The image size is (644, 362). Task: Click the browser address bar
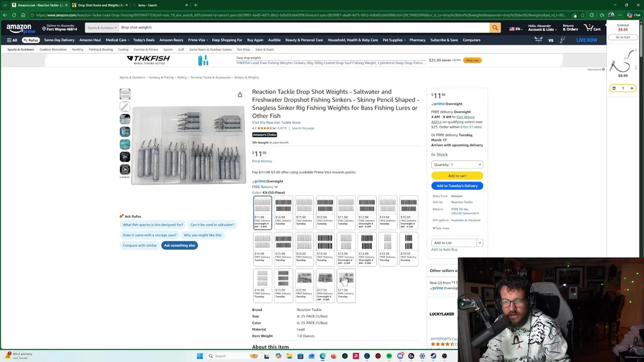[302, 15]
